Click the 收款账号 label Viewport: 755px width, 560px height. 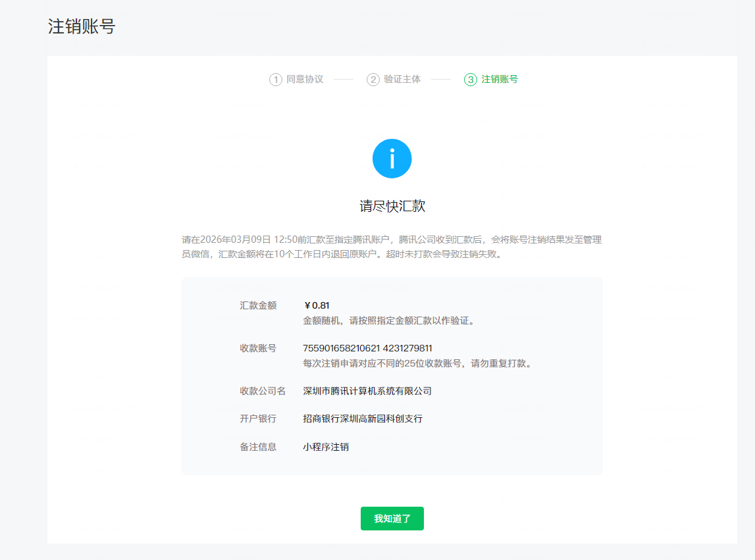(258, 348)
